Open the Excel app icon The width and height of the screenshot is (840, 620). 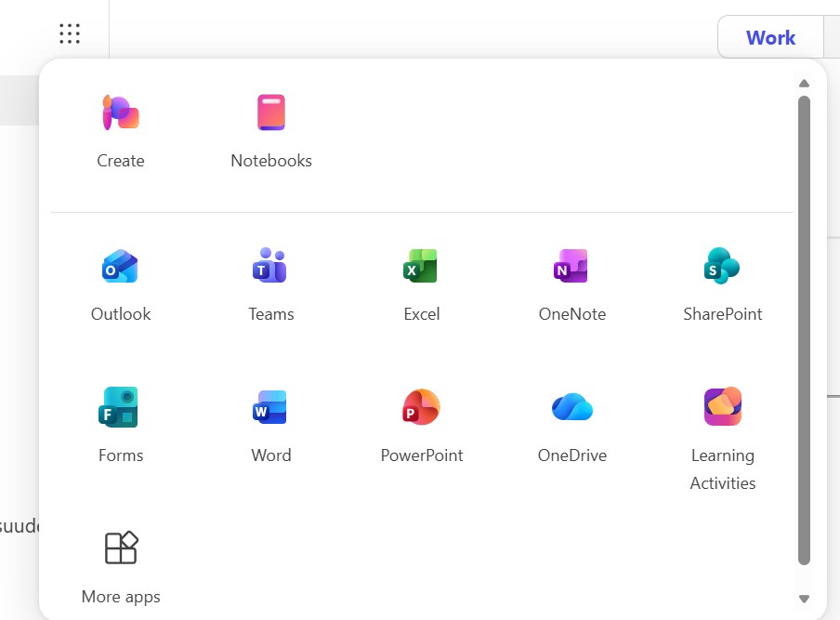coord(421,266)
